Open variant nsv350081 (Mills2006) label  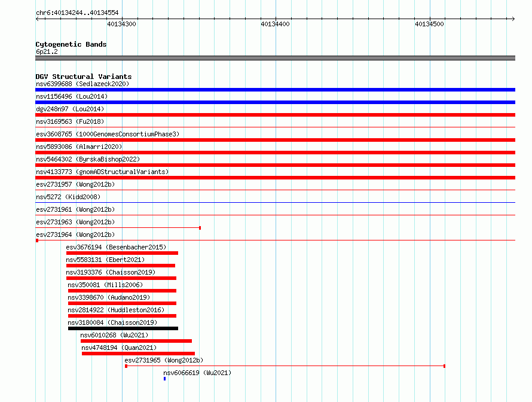pyautogui.click(x=105, y=285)
